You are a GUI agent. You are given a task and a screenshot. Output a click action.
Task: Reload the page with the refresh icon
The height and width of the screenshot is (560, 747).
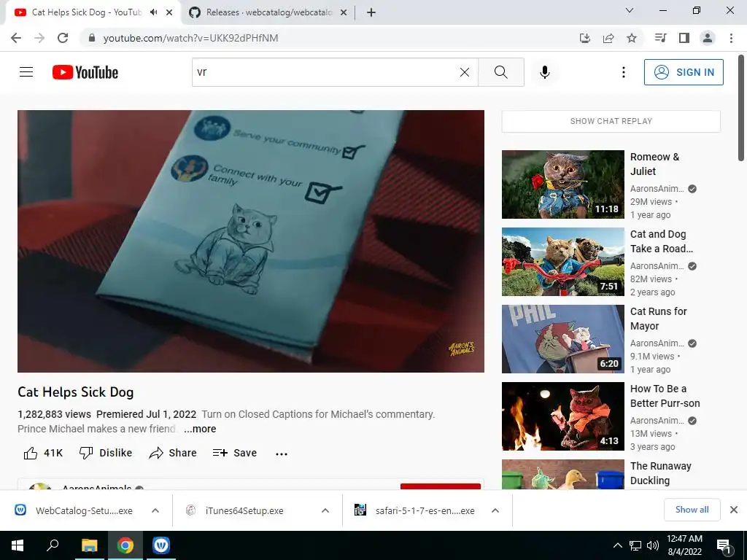point(63,38)
